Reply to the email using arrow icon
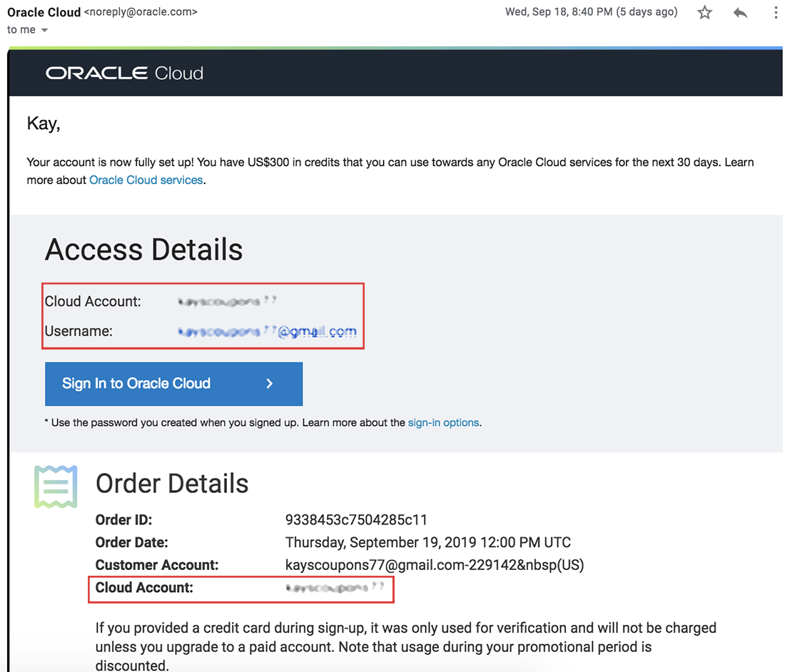This screenshot has height=672, width=785. (741, 13)
